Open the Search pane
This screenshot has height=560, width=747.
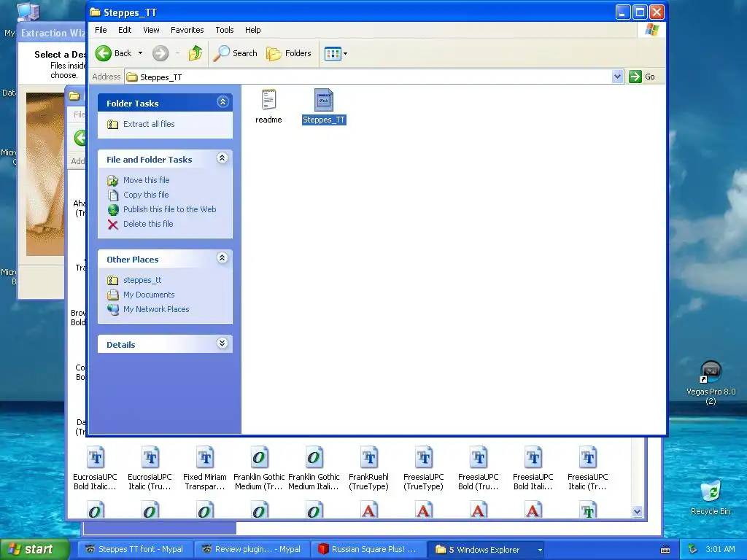point(235,53)
